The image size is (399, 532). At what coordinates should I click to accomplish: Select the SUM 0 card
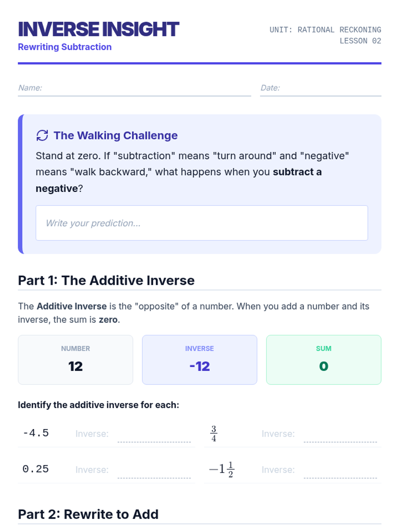coord(324,360)
